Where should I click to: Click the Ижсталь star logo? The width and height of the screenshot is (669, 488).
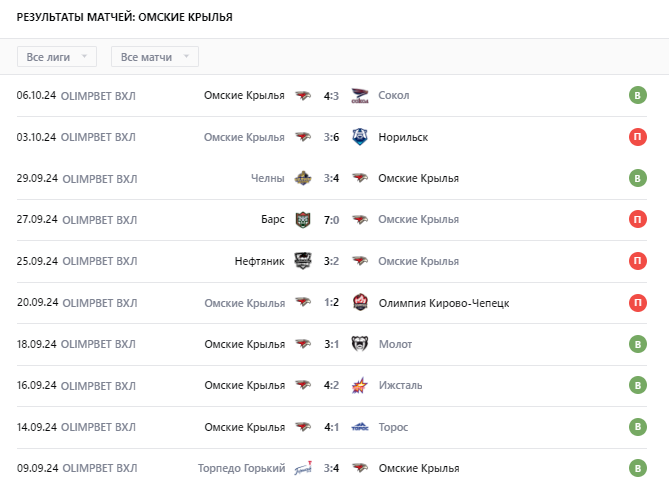(360, 385)
